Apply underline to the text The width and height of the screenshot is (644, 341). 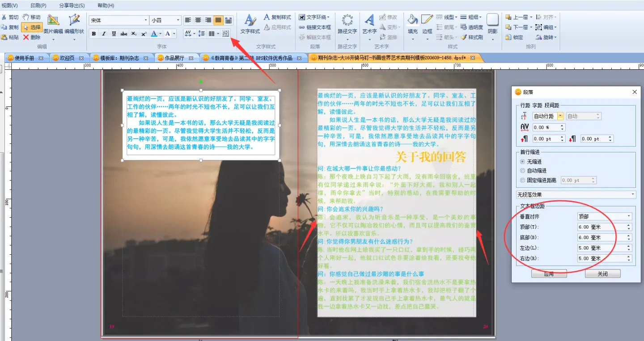click(114, 34)
